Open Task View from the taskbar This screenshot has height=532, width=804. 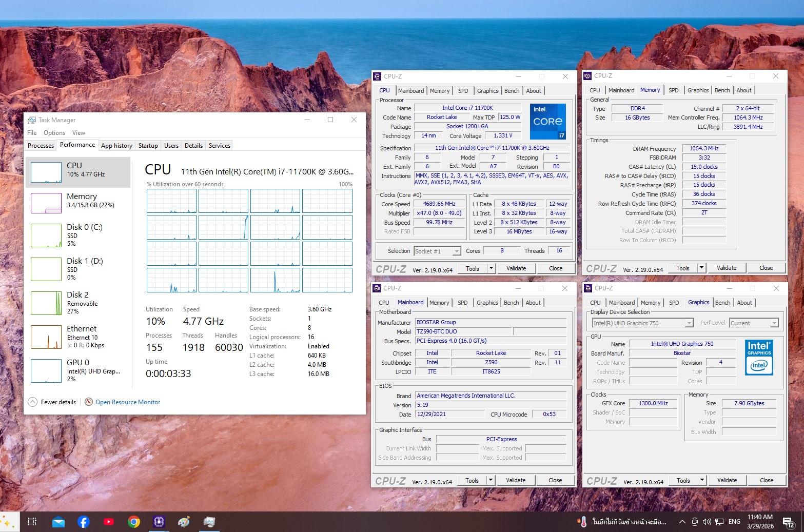point(32,522)
